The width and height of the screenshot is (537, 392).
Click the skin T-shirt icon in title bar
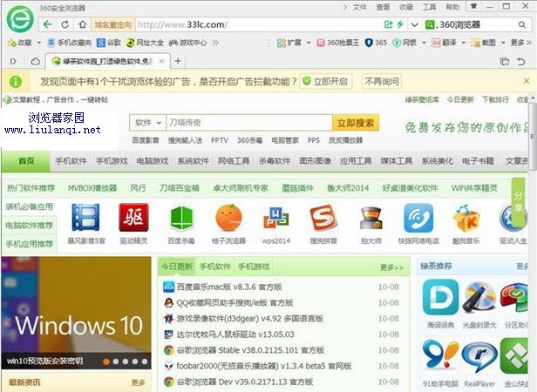pos(474,6)
